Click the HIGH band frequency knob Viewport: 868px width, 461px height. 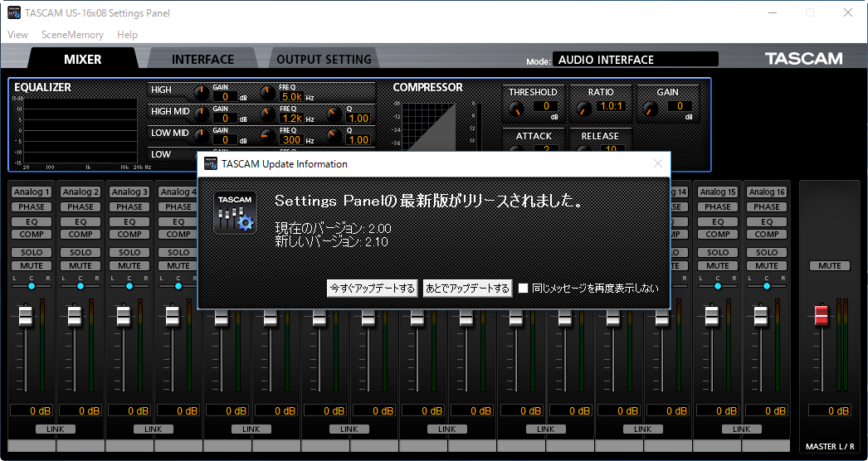268,93
